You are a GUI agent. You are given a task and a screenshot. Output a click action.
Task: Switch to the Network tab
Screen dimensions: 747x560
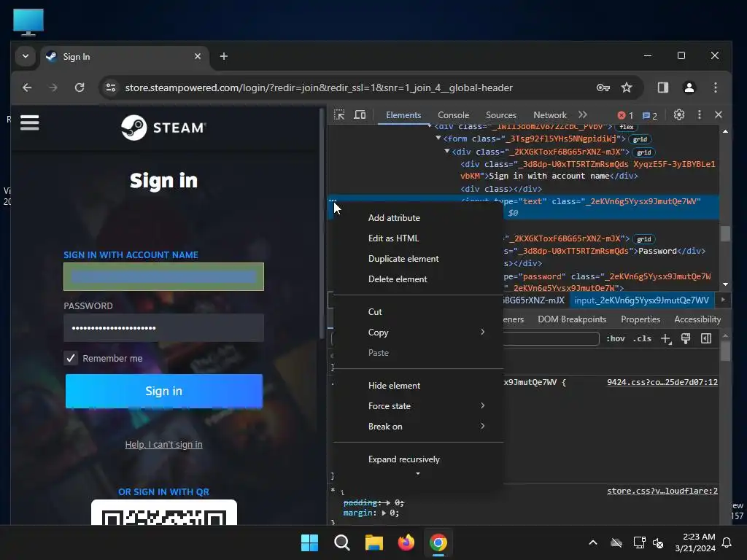coord(550,114)
